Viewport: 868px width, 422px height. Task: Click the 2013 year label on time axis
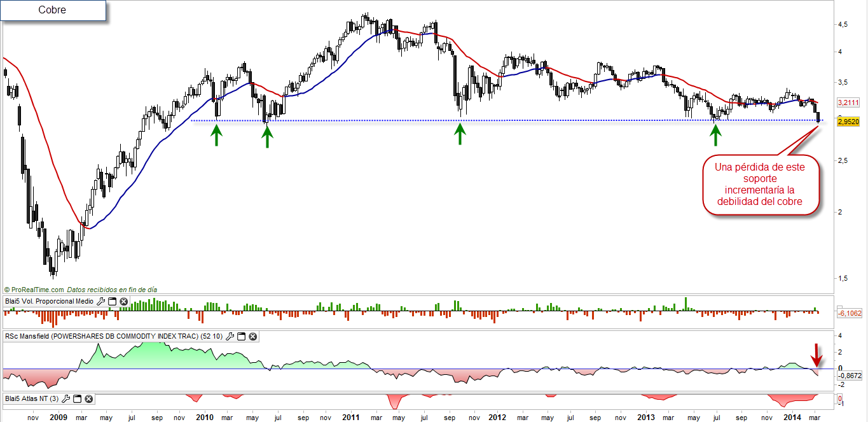coord(645,417)
